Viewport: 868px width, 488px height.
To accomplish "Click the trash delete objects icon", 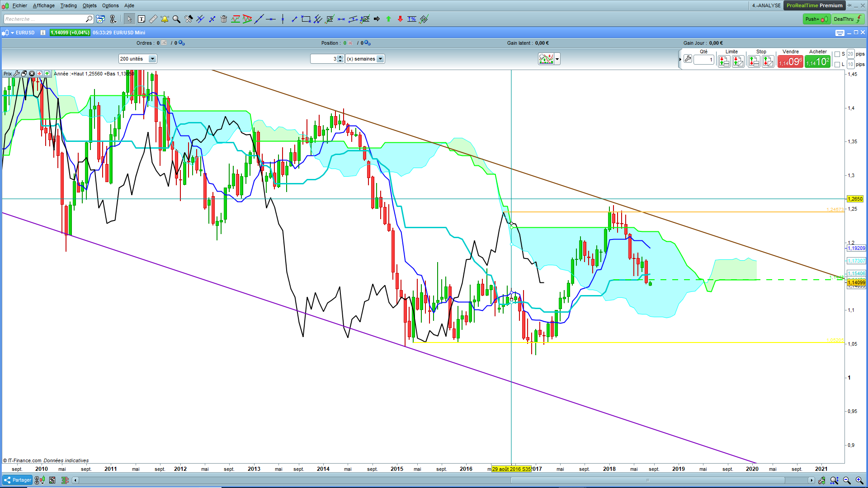I will [x=224, y=19].
